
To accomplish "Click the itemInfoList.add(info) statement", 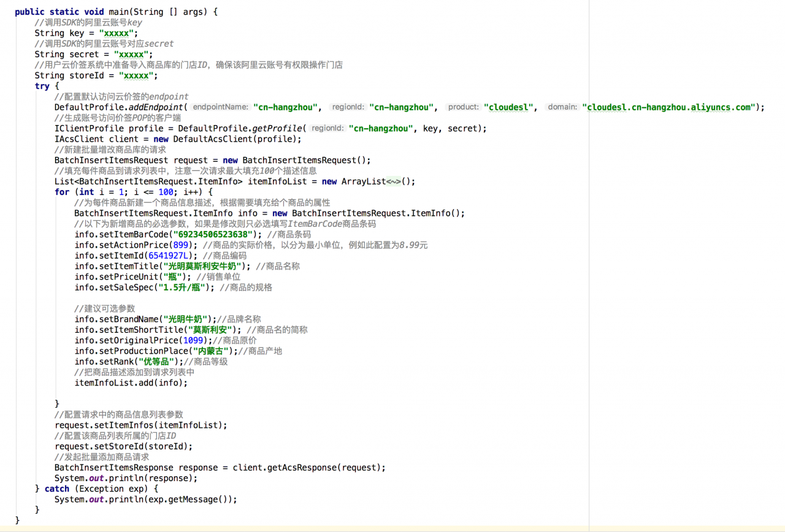I will [131, 382].
